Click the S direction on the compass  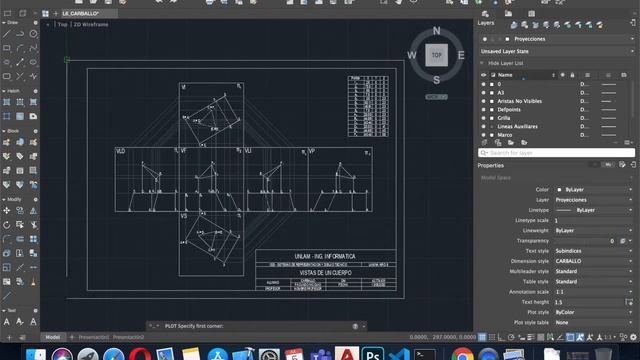coord(436,80)
